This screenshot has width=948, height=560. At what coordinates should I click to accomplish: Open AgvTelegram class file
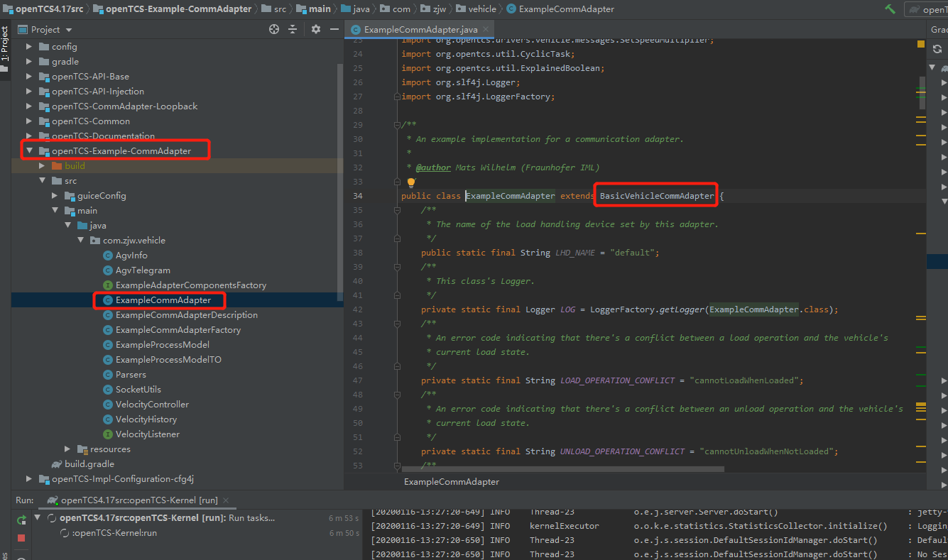143,270
